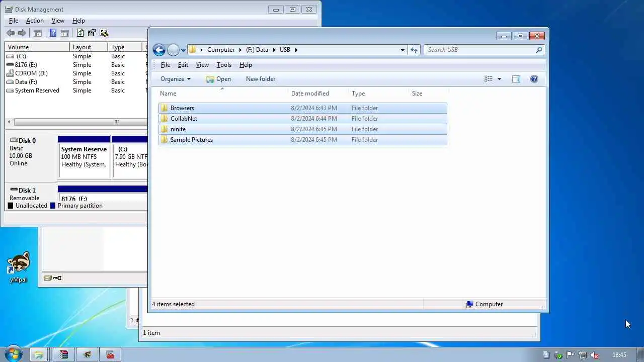
Task: Open the Explorer Edit menu
Action: click(183, 65)
